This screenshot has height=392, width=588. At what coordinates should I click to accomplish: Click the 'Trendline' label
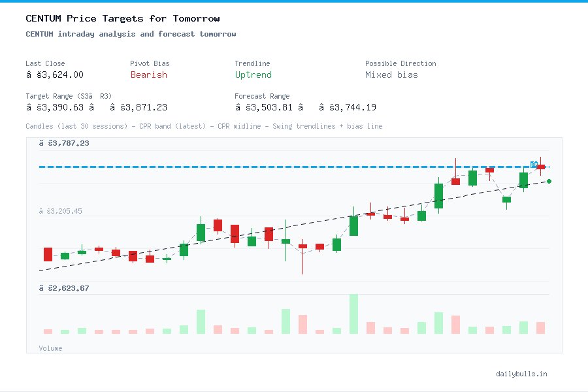click(x=252, y=63)
